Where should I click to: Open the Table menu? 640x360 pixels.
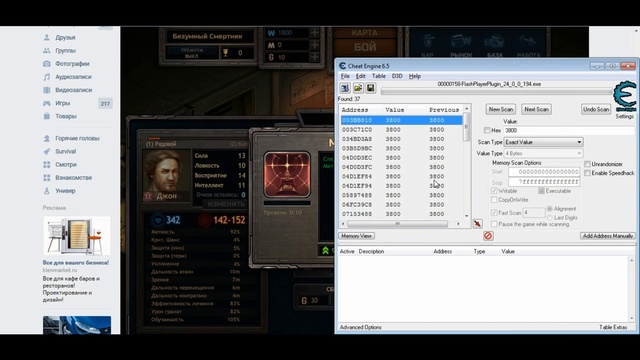pos(379,76)
